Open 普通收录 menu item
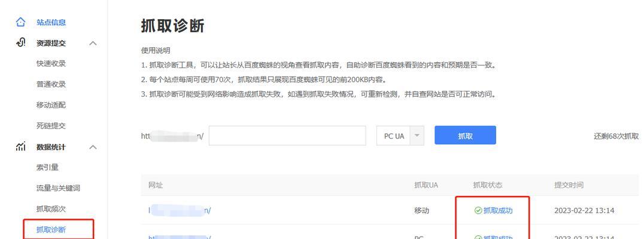The image size is (644, 239). coord(51,84)
